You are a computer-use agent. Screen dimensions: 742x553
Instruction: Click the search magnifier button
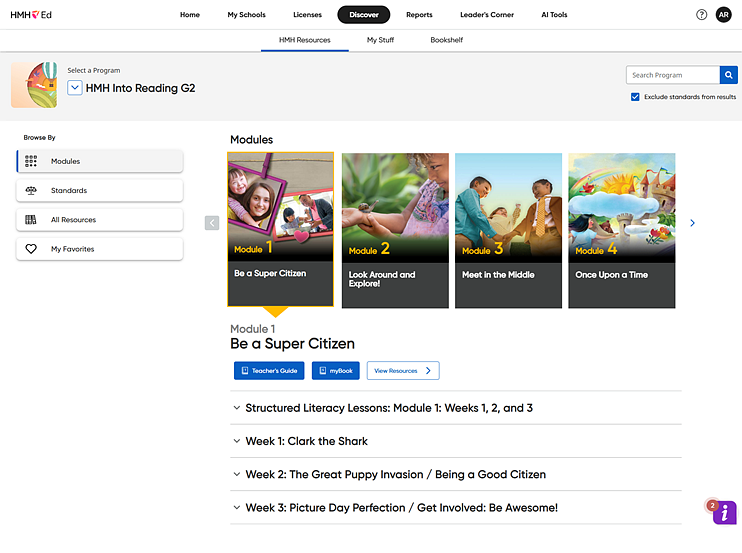pos(728,75)
